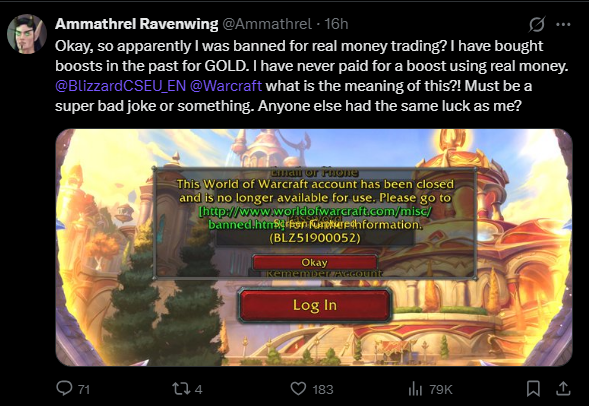Image resolution: width=589 pixels, height=406 pixels.
Task: Click the worldofwarcraft.com banned URL text
Action: pos(315,218)
